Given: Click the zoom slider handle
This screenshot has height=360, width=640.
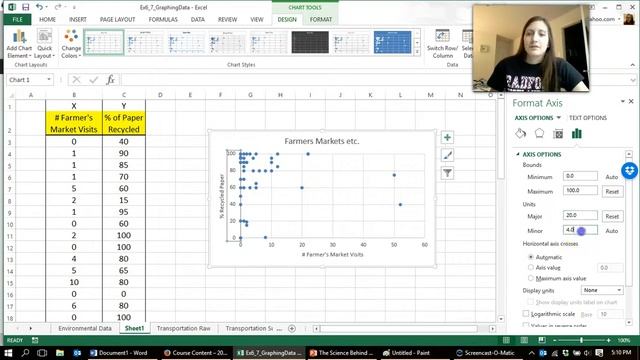Looking at the screenshot, I should 581,340.
